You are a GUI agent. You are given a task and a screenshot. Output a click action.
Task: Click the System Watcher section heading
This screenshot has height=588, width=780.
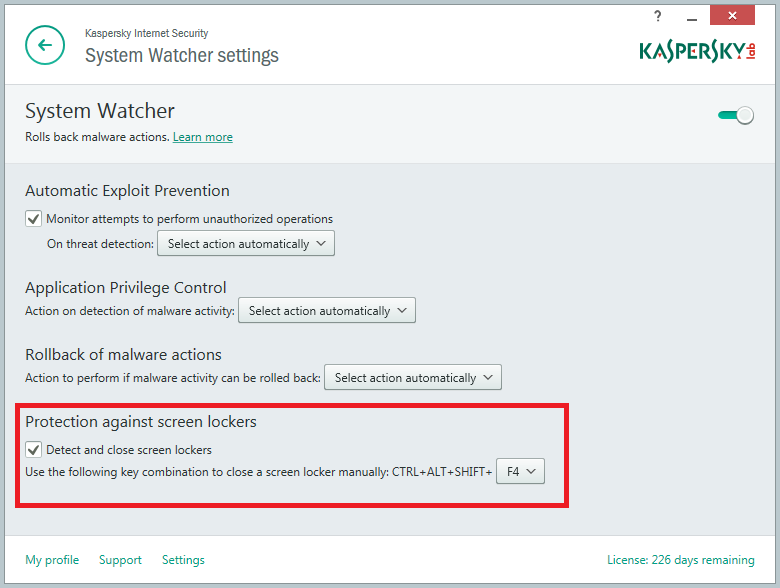(100, 111)
